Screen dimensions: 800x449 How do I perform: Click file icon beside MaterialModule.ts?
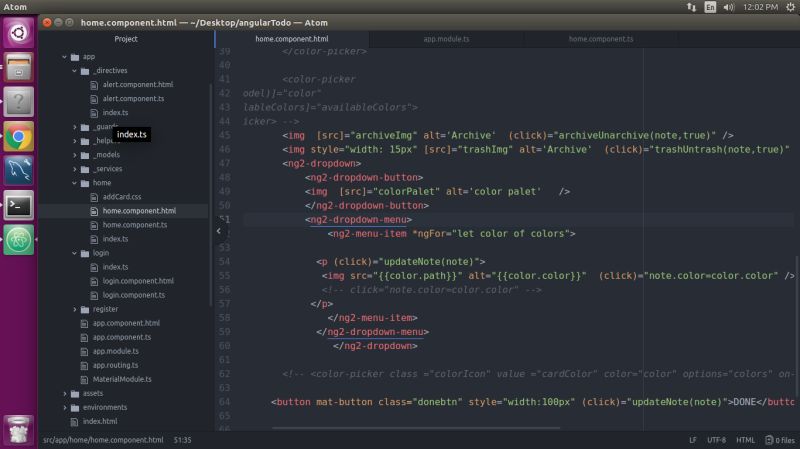pyautogui.click(x=84, y=380)
